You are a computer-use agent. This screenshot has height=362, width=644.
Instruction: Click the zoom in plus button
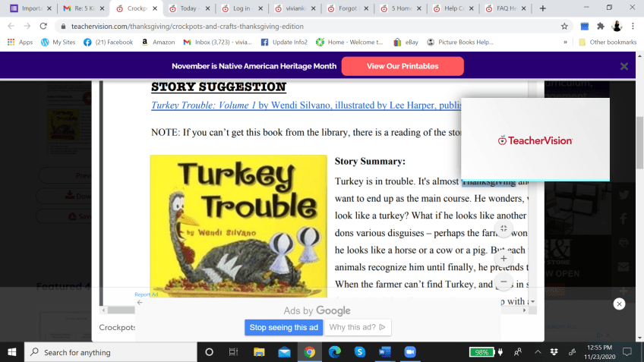click(504, 258)
